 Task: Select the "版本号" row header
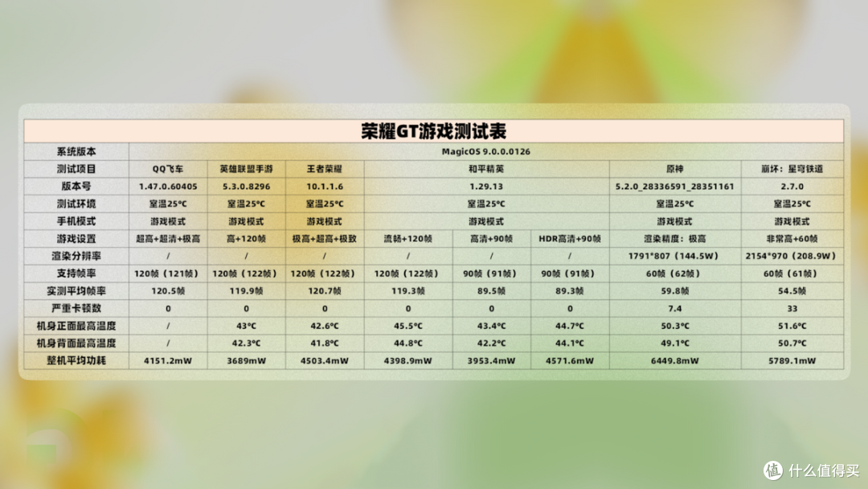click(x=76, y=186)
